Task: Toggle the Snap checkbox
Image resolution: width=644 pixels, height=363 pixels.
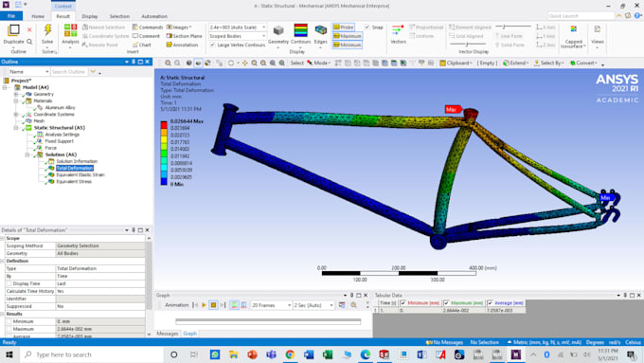Action: click(367, 27)
